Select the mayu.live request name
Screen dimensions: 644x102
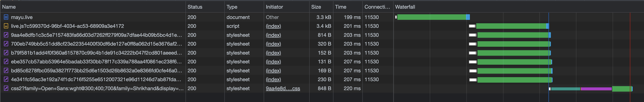[x=22, y=17]
